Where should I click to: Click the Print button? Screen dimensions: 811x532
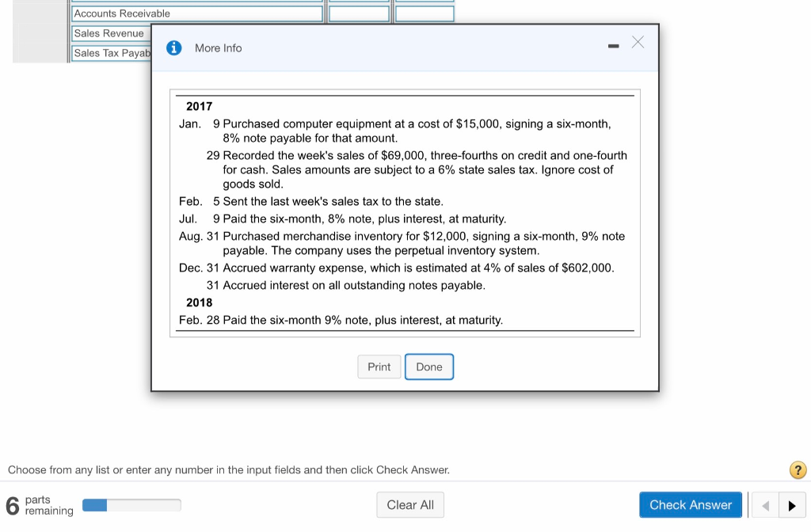[x=379, y=367]
